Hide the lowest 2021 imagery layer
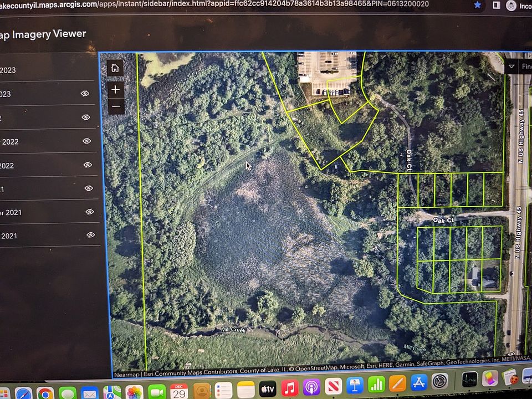The image size is (532, 399). [90, 235]
